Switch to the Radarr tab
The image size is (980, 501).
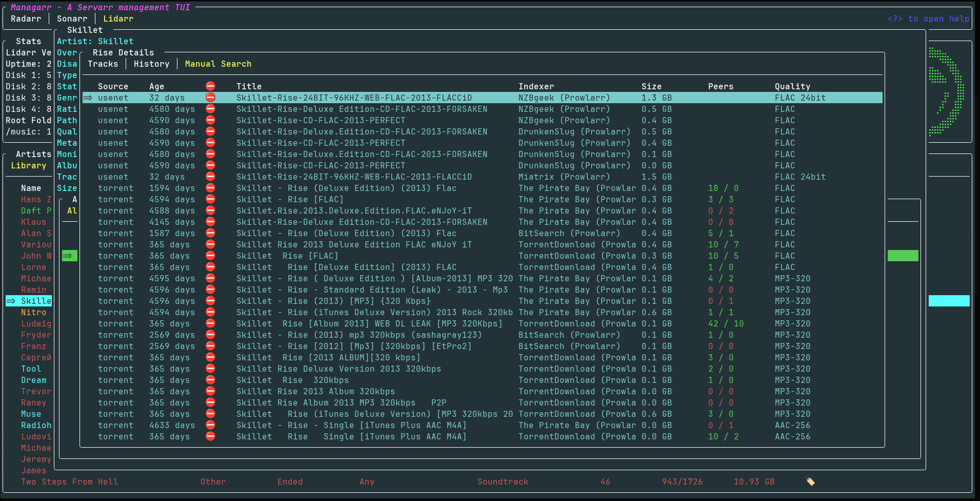click(x=26, y=18)
